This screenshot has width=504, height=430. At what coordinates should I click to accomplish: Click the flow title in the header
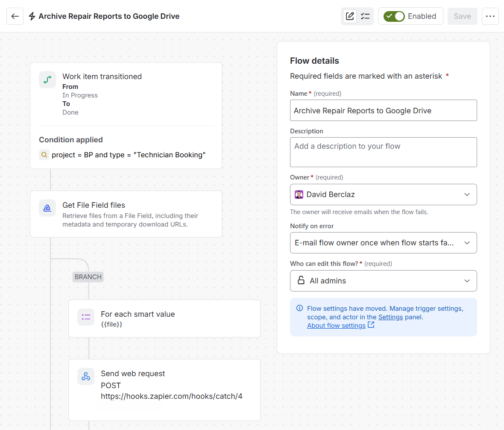click(109, 16)
